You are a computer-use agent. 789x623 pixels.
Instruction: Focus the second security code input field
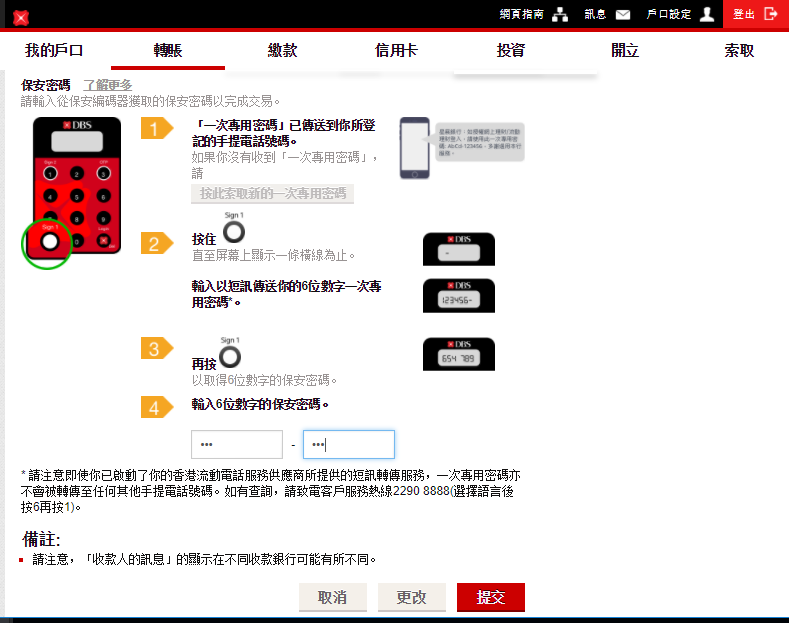[x=348, y=444]
